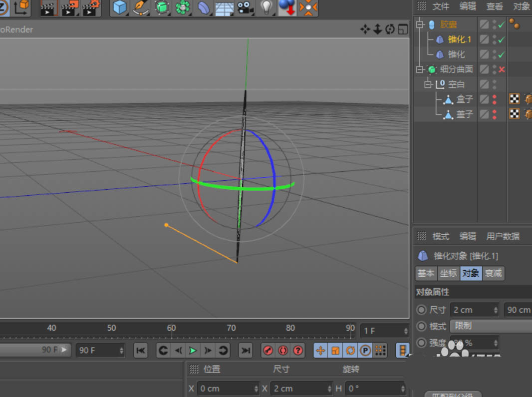
Task: Click the record active objects button
Action: coord(268,351)
